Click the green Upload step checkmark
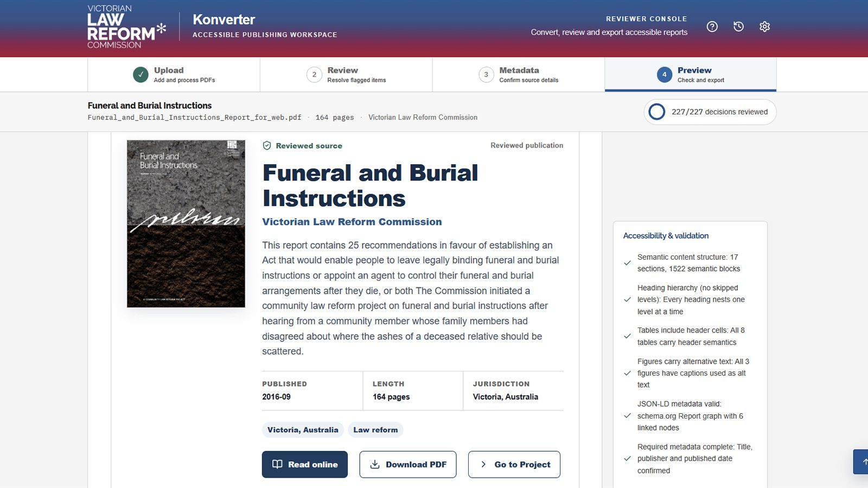Image resolution: width=868 pixels, height=488 pixels. point(141,74)
